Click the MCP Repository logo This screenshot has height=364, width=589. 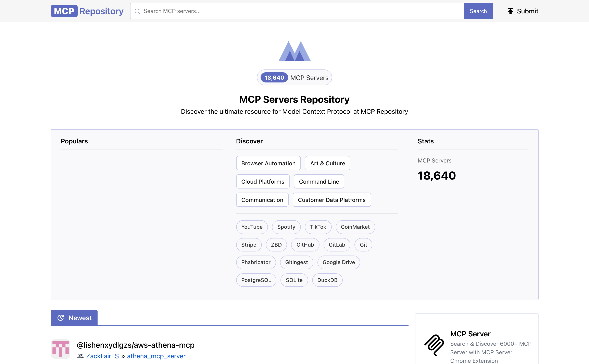point(87,11)
